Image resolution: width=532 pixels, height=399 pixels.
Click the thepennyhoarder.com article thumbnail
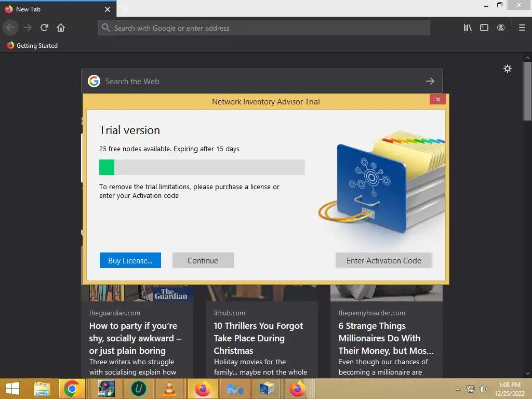(387, 293)
